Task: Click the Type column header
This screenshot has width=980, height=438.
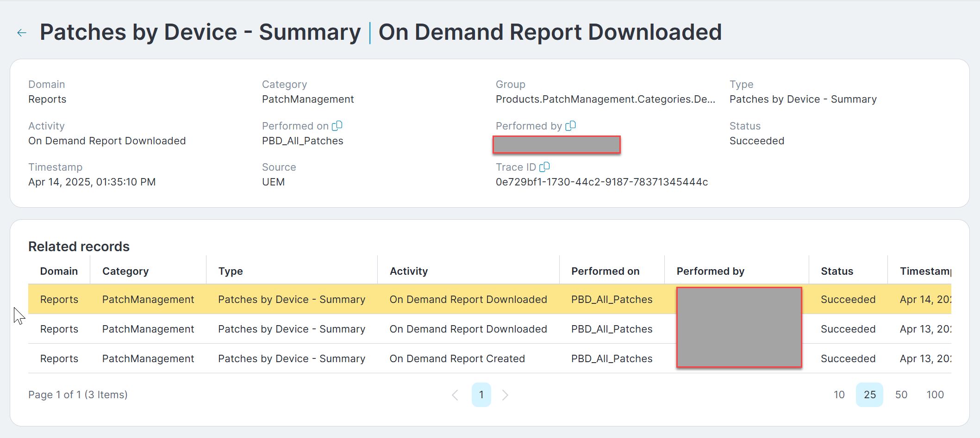Action: pos(231,271)
